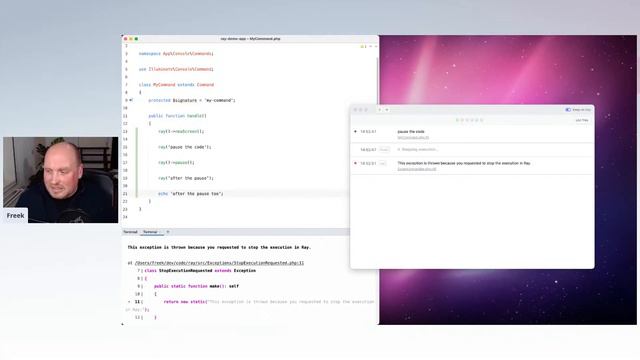The width and height of the screenshot is (640, 360).
Task: Click the ray('after the pause') code line
Action: click(186, 178)
